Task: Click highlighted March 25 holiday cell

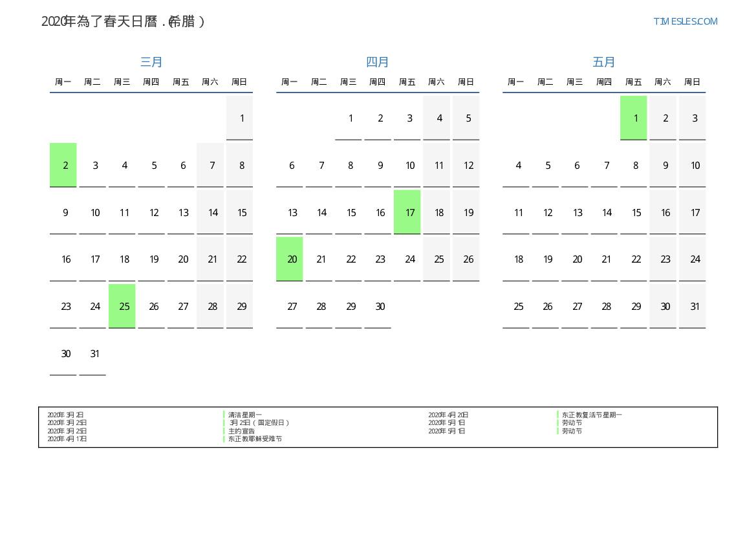Action: (122, 307)
